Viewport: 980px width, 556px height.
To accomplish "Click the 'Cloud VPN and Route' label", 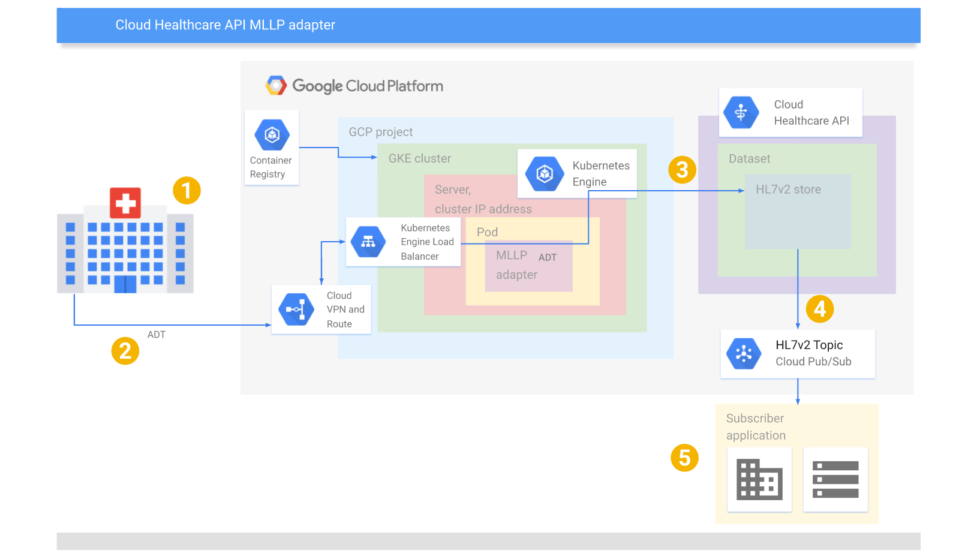I will click(345, 309).
